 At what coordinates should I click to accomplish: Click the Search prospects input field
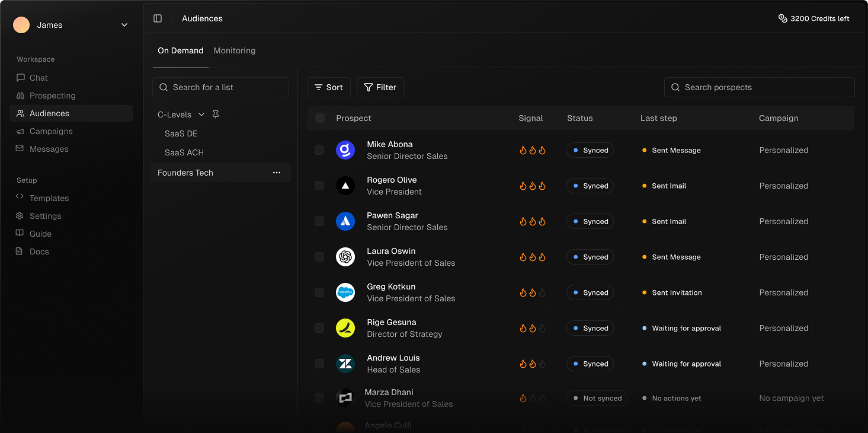(759, 87)
